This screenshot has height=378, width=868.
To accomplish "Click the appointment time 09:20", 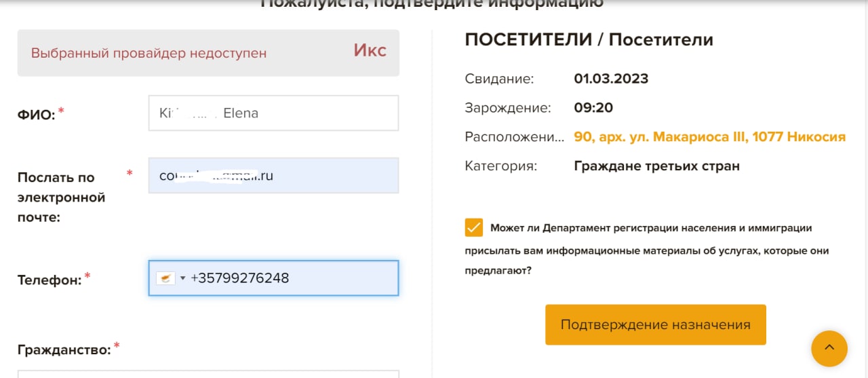I will click(x=593, y=108).
